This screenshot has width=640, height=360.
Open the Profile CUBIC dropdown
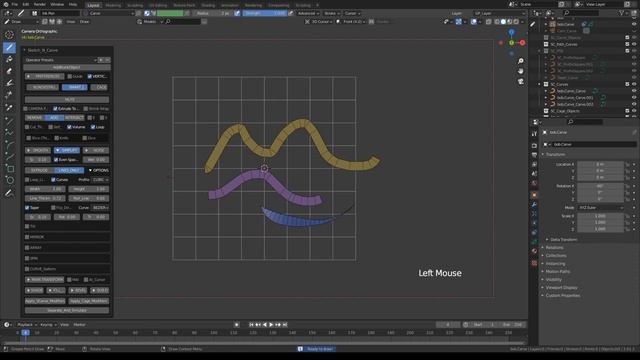[x=100, y=180]
